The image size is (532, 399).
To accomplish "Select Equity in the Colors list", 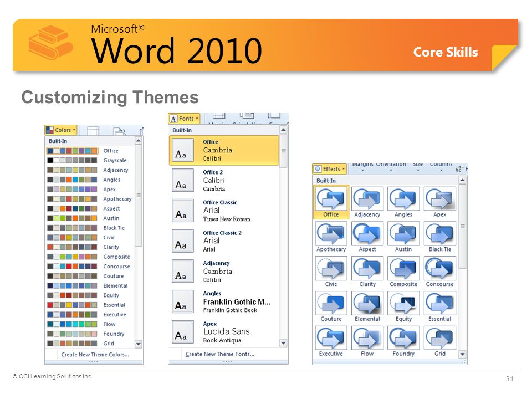I will coord(111,295).
